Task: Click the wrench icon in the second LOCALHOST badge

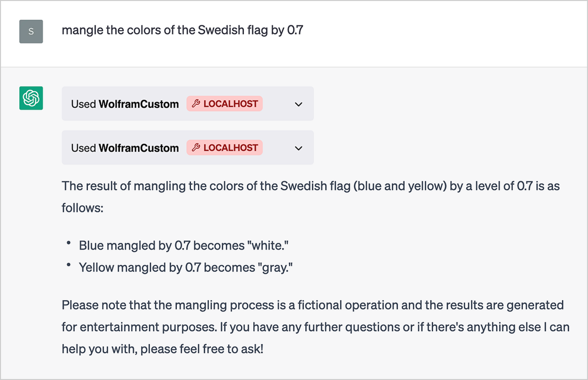Action: [x=196, y=147]
